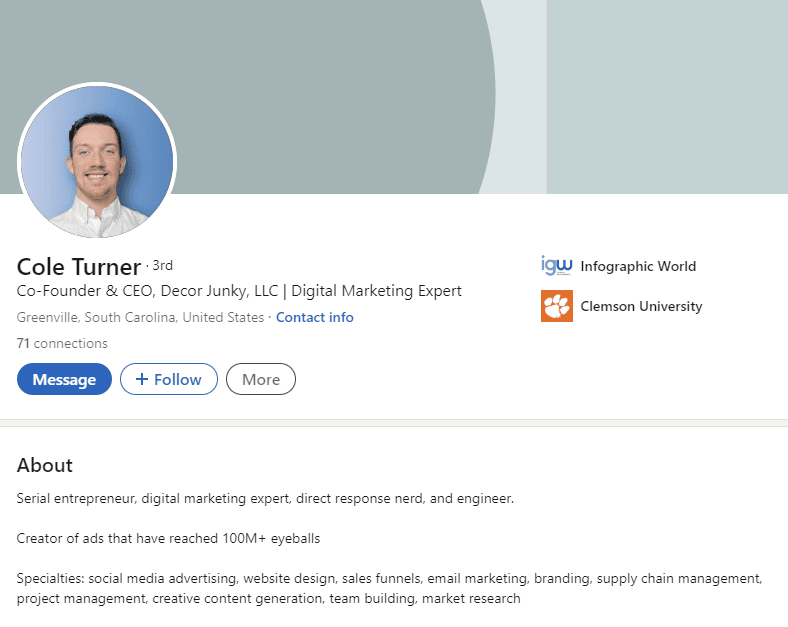The width and height of the screenshot is (788, 627).
Task: Click the Clemson University school name
Action: click(x=641, y=306)
